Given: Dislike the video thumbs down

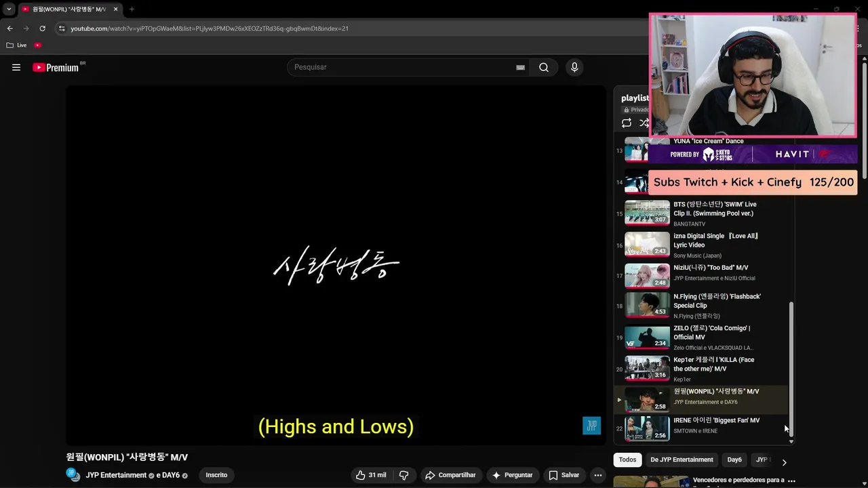Looking at the screenshot, I should coord(404,475).
